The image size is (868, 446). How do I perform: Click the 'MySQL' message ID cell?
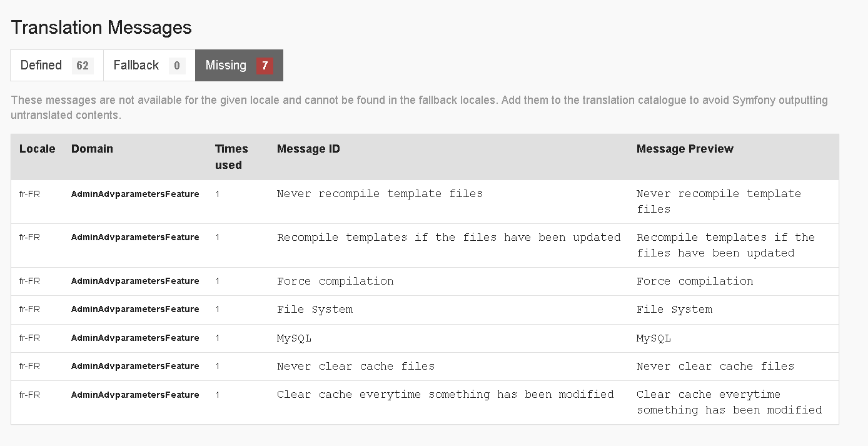coord(294,338)
